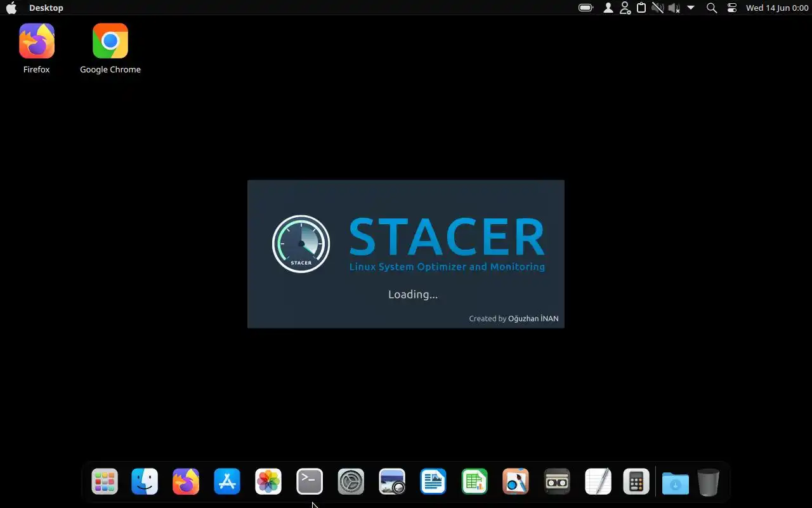Viewport: 812px width, 508px height.
Task: Open the Launchpad app grid in dock
Action: [105, 481]
